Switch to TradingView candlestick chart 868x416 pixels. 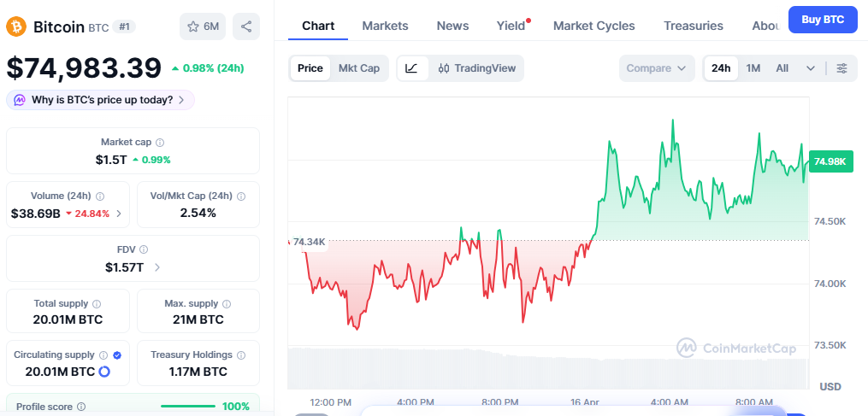point(476,68)
